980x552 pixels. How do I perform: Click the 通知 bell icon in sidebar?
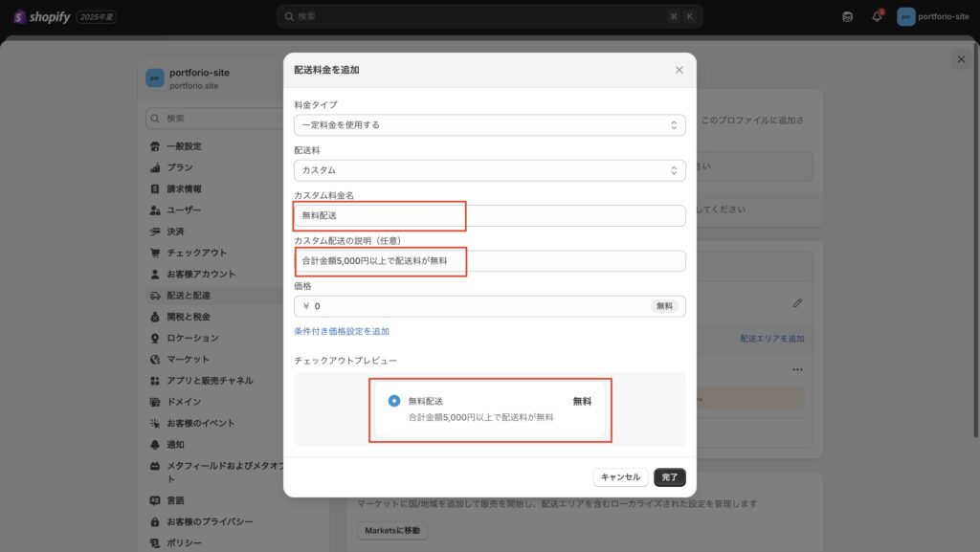[x=155, y=445]
